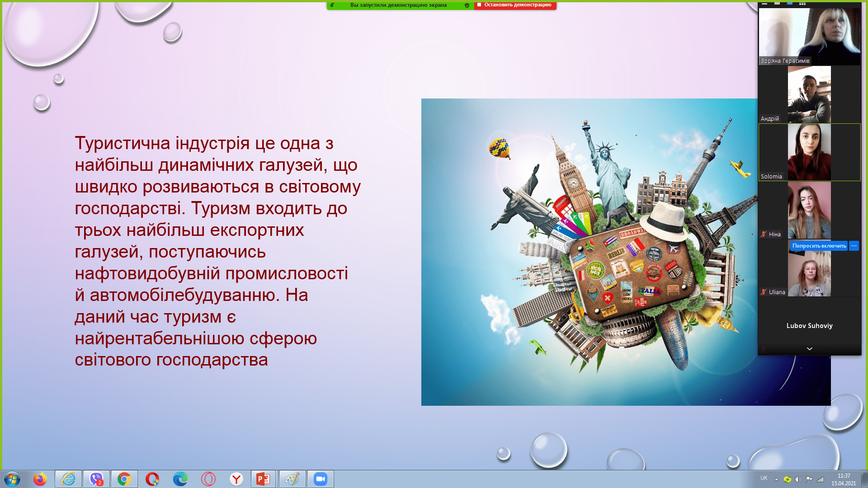Switch to Zoom in the taskbar
Viewport: 868px width, 488px height.
[x=321, y=479]
